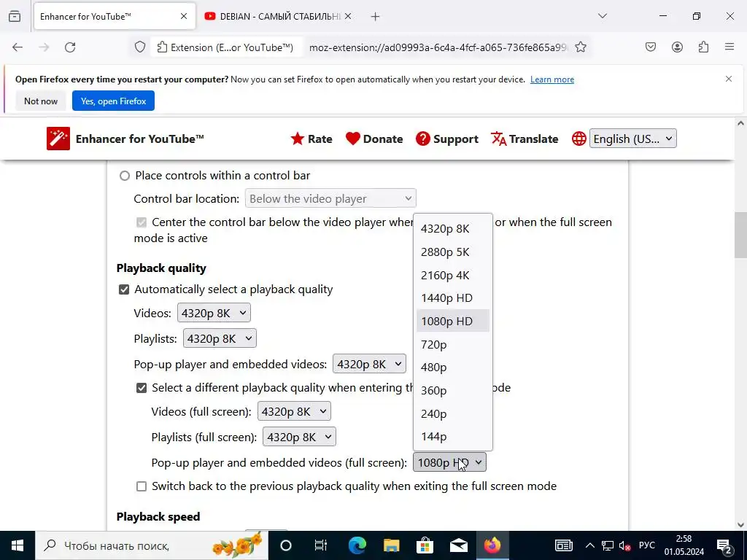Toggle Select a different playback quality checkbox
Image resolution: width=747 pixels, height=560 pixels.
pyautogui.click(x=142, y=388)
